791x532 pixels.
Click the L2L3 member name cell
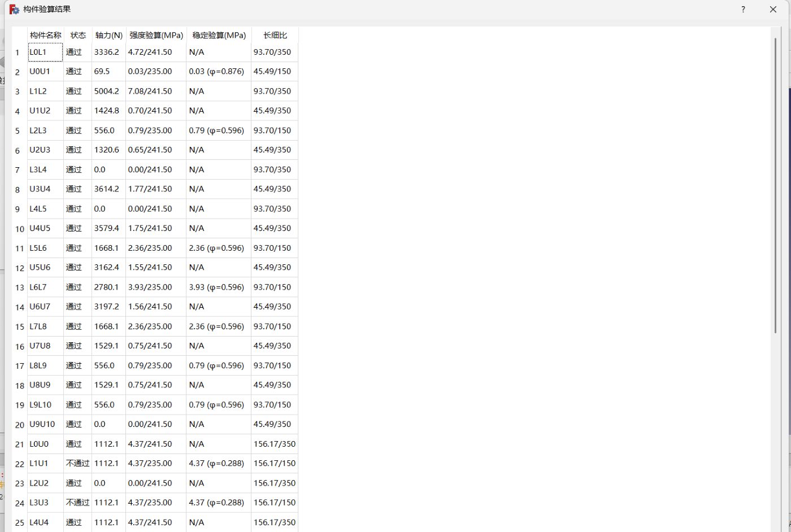click(46, 130)
